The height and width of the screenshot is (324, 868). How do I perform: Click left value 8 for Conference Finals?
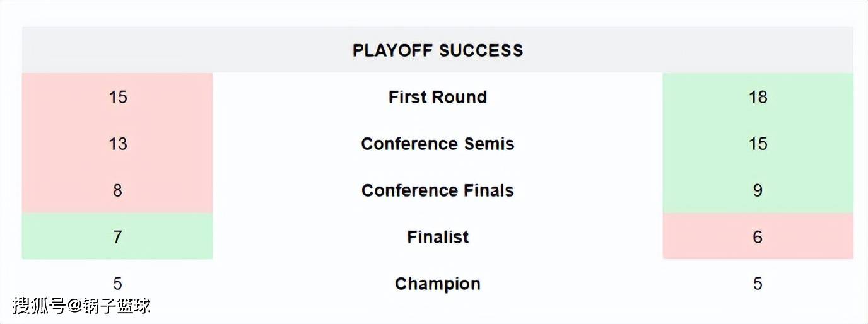[117, 190]
